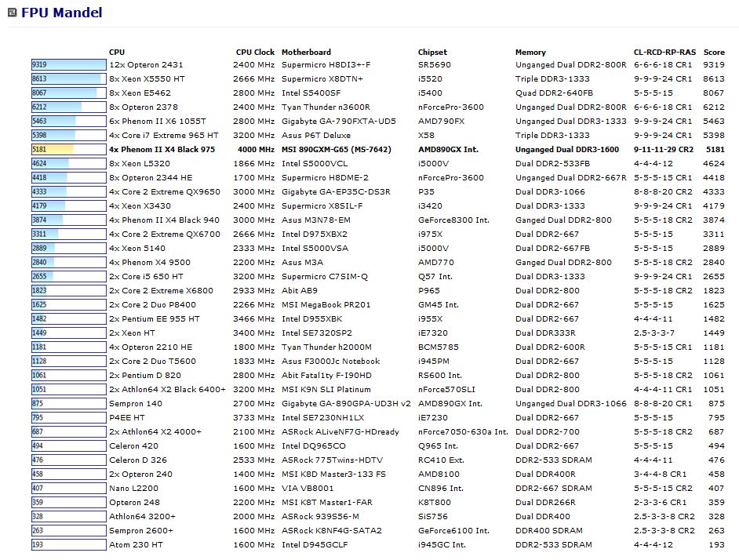Select the 2x Core i5 650 HT row
Screen dimensions: 739x560
click(x=146, y=277)
